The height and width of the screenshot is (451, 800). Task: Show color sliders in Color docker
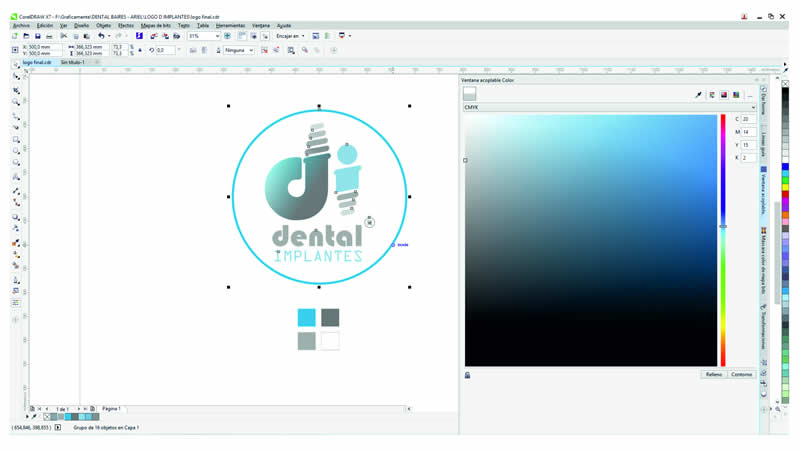tap(712, 95)
